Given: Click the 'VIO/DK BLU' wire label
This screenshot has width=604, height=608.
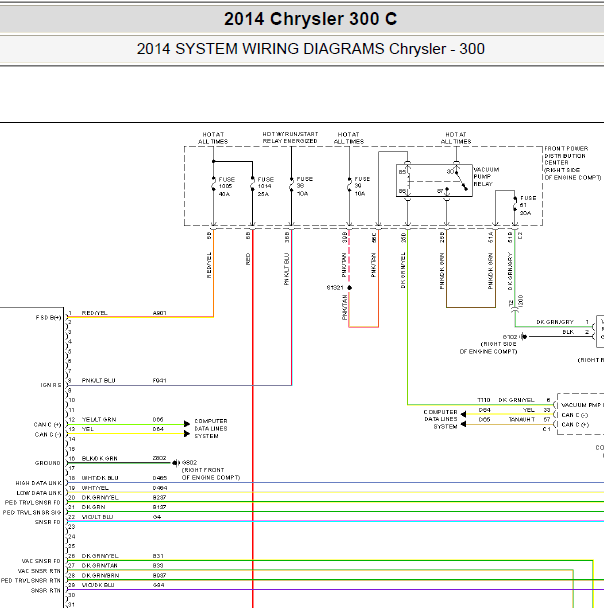Looking at the screenshot, I should click(x=98, y=585).
